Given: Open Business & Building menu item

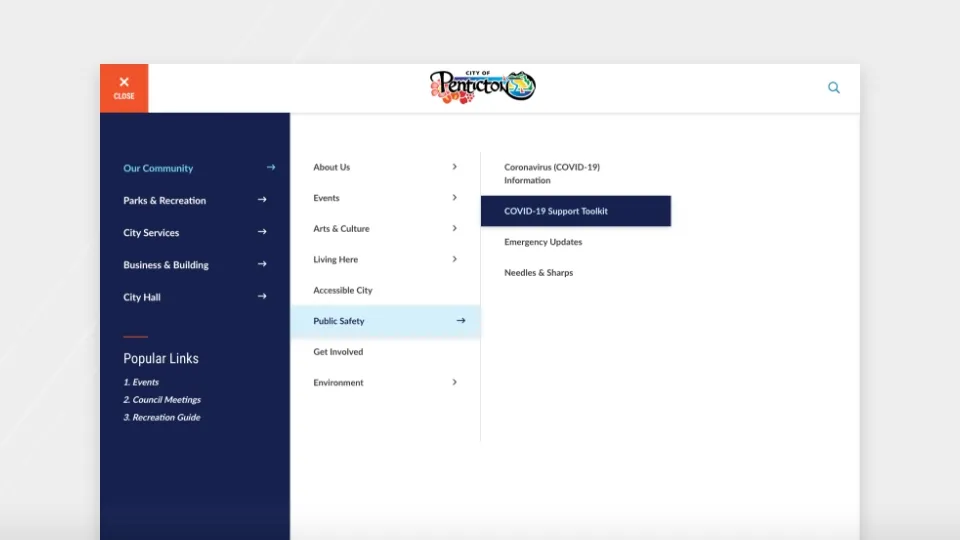Looking at the screenshot, I should coord(165,265).
